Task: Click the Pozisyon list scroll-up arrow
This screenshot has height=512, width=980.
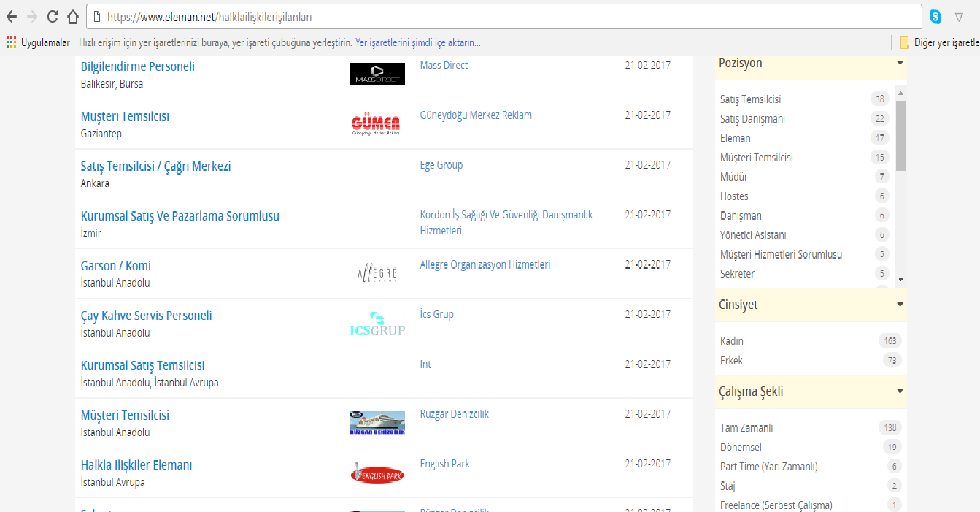Action: (901, 93)
